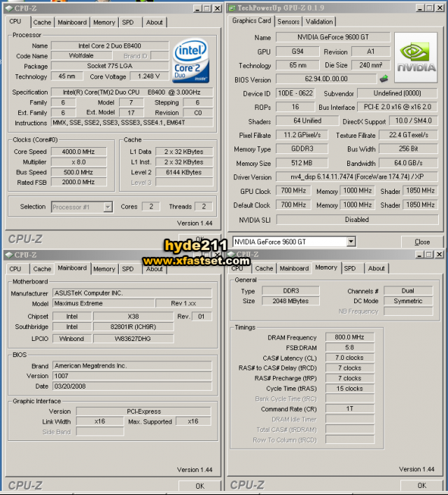
Task: Click the Graphic Interface PCI-Express version field
Action: (143, 412)
